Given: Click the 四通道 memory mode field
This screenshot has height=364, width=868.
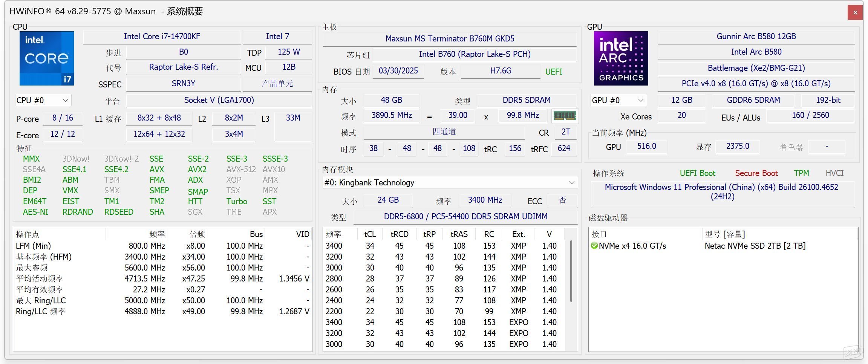Looking at the screenshot, I should [444, 132].
